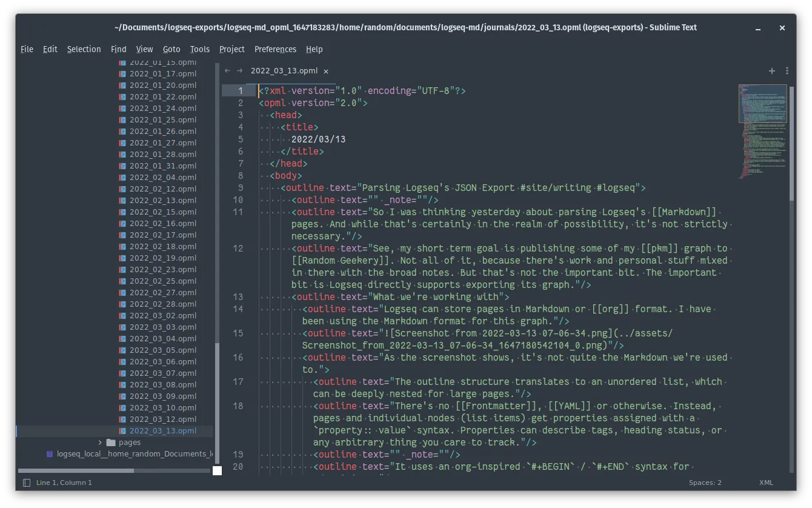Click the back navigation arrow in tab bar
This screenshot has height=508, width=812.
point(227,71)
